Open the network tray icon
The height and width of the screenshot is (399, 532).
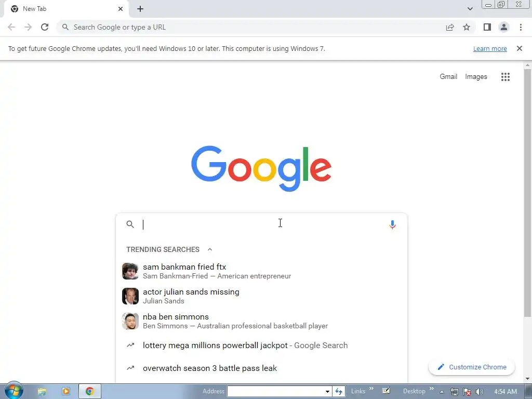tap(454, 392)
